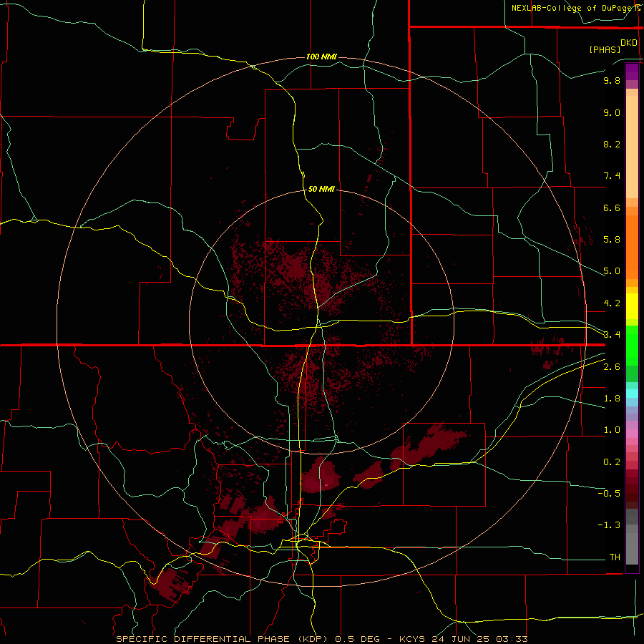Click the -1.3 value on the scale
The width and height of the screenshot is (644, 644).
[609, 525]
